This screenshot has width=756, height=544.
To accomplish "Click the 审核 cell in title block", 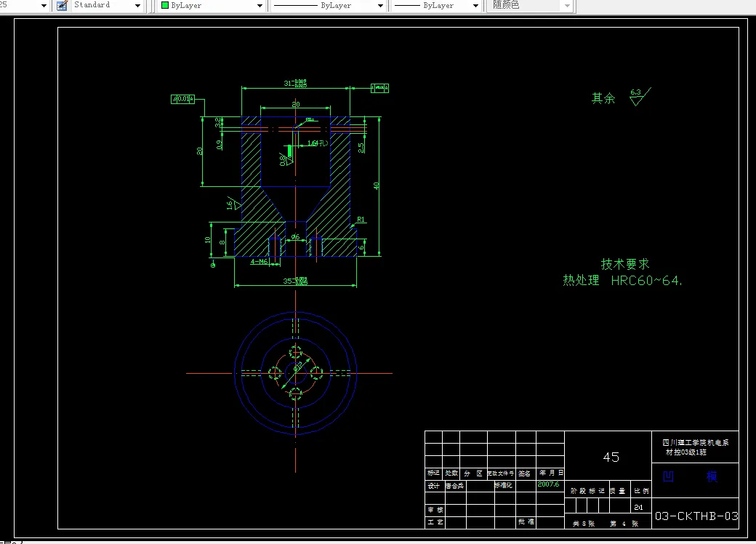I will coord(435,510).
